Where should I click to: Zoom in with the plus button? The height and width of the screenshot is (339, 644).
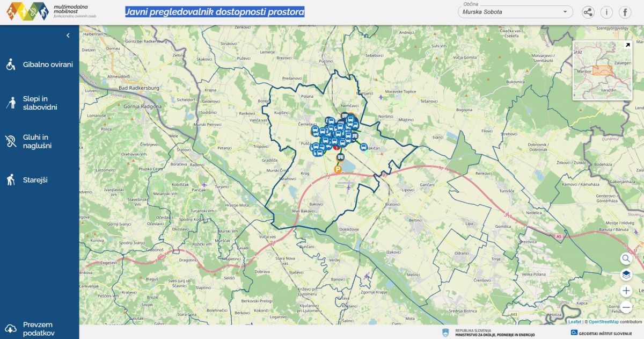tap(626, 291)
